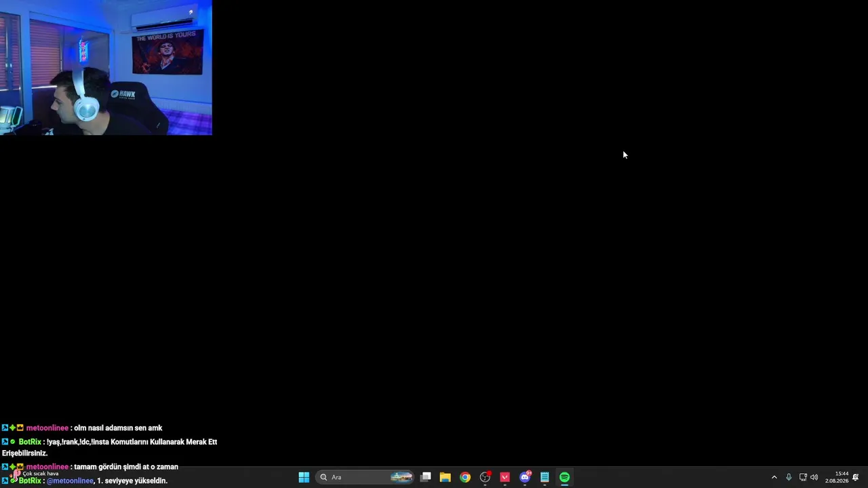Click the webcam overlay thumbnail
The image size is (868, 488).
(106, 68)
